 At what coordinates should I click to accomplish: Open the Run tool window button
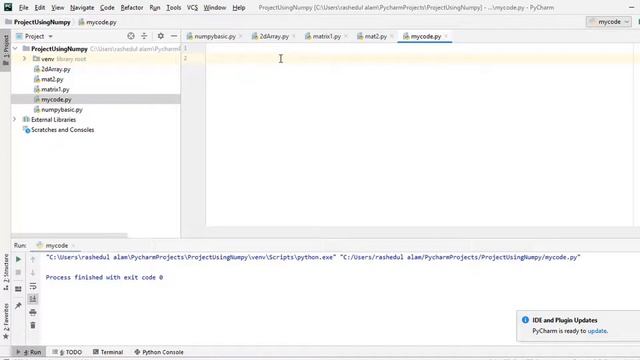click(x=29, y=352)
